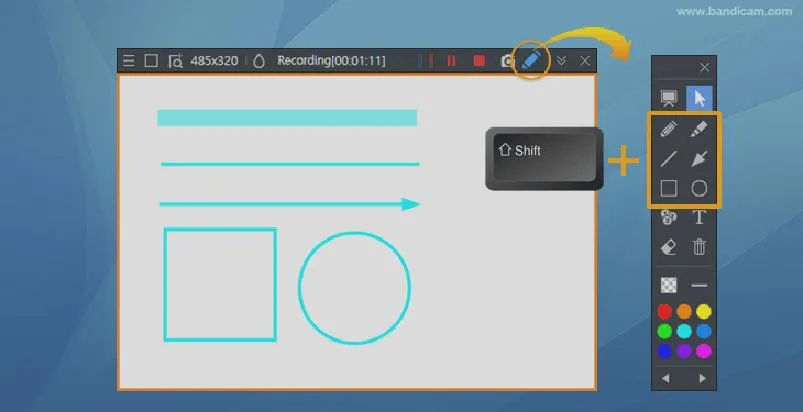The image size is (803, 412).
Task: Toggle the whiteboard screen mode
Action: click(668, 98)
